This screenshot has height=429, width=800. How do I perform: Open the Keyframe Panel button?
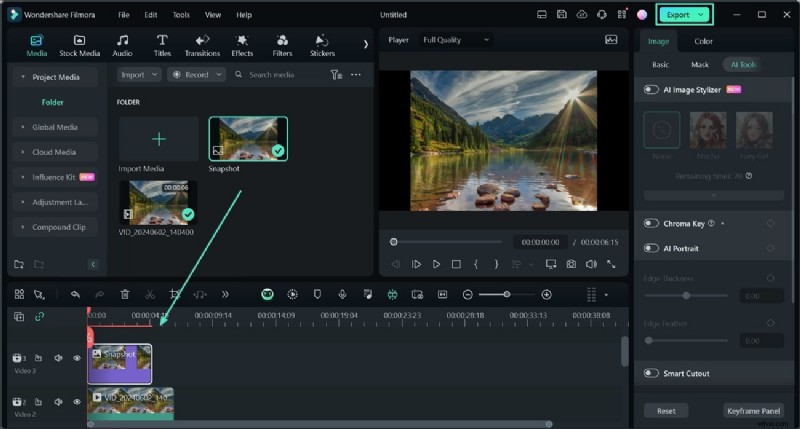click(x=753, y=411)
